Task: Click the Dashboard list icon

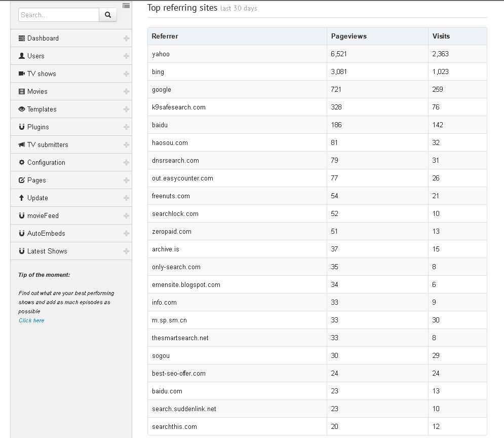Action: (x=22, y=38)
